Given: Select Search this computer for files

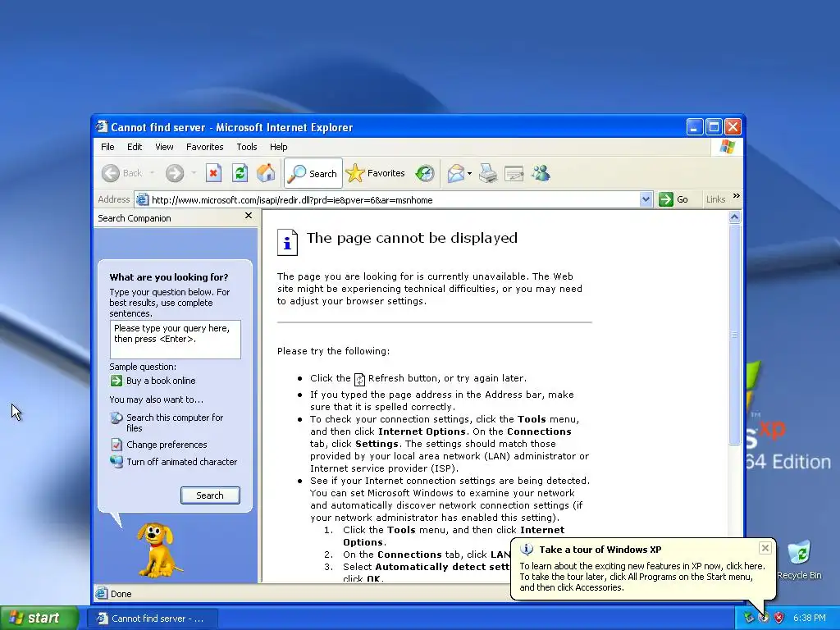Looking at the screenshot, I should [175, 422].
